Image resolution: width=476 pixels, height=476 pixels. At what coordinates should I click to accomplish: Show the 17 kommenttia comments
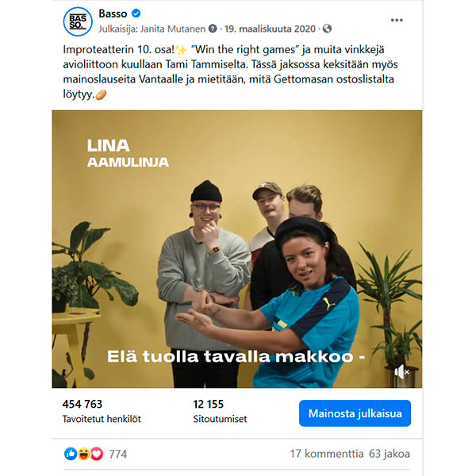click(x=327, y=454)
